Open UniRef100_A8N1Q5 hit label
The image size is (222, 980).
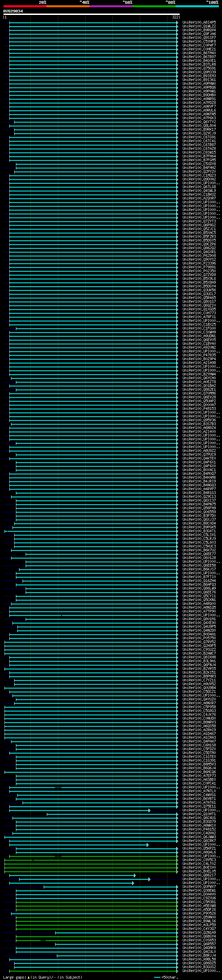point(199,608)
